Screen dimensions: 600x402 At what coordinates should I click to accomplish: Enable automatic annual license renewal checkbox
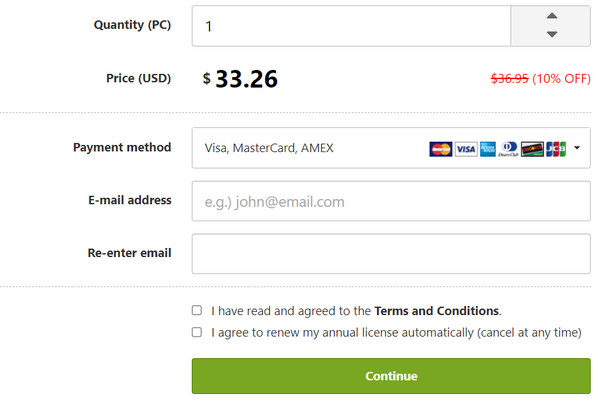click(197, 332)
